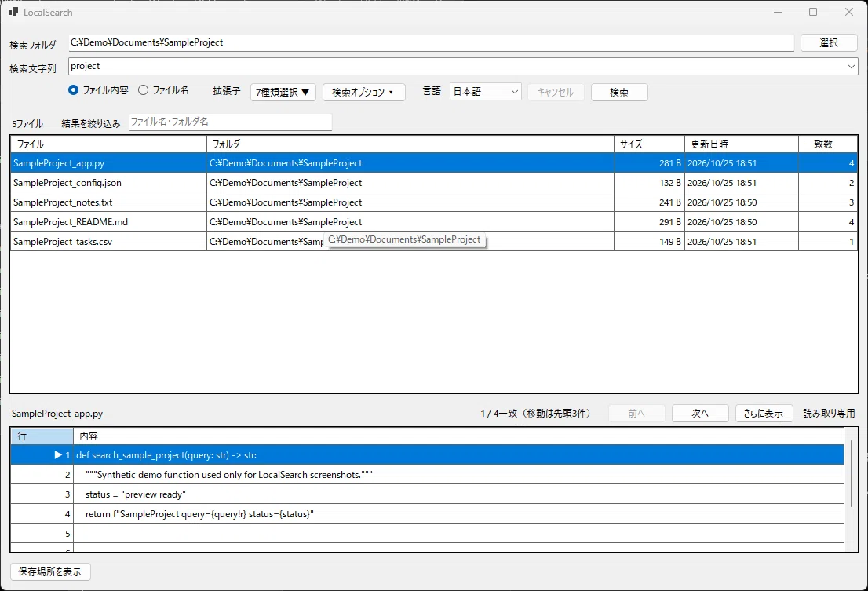Sort by the ファイル column header
This screenshot has height=591, width=868.
pyautogui.click(x=108, y=144)
